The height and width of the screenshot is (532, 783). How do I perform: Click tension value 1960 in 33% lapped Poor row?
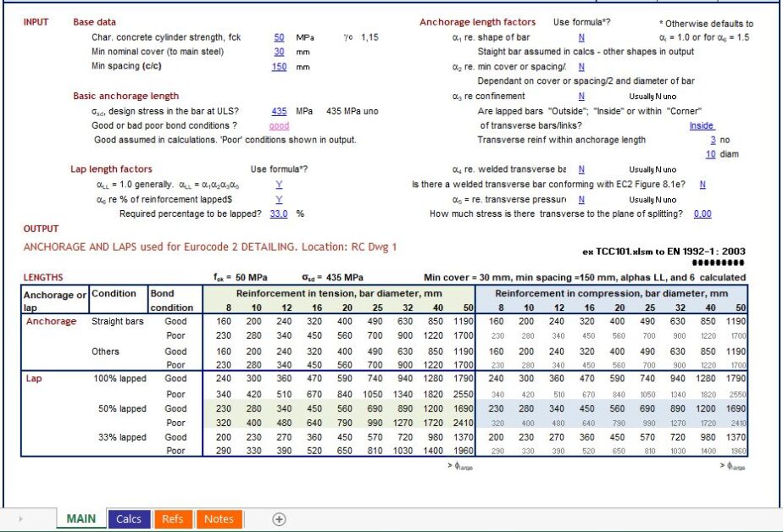pos(464,451)
